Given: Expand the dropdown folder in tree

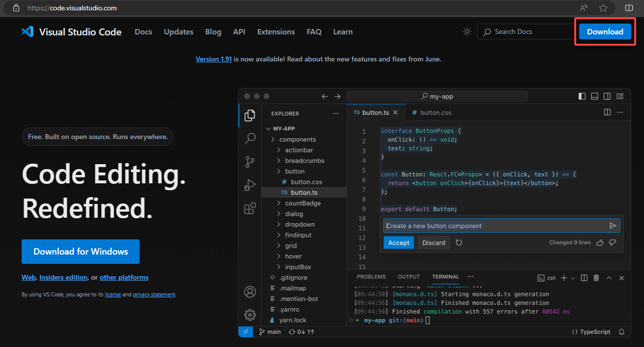Looking at the screenshot, I should click(x=299, y=225).
